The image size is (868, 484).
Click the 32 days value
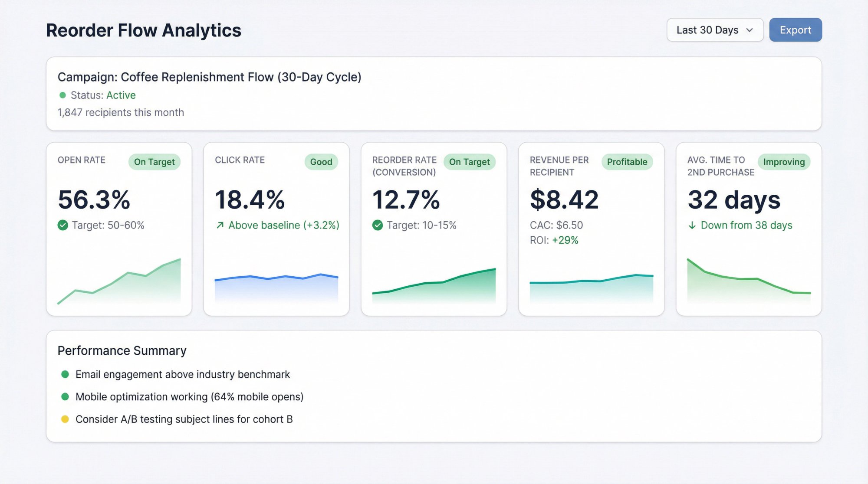pos(734,200)
